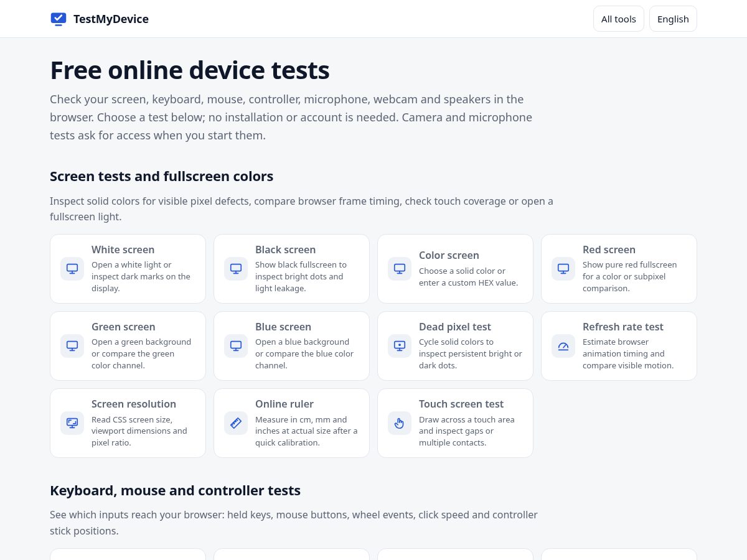Image resolution: width=747 pixels, height=560 pixels.
Task: Open the All tools button
Action: [x=619, y=19]
